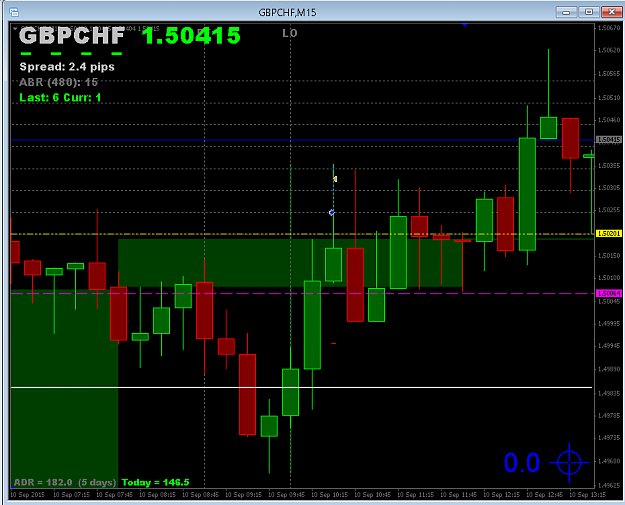Click the Today = 146.5 label
Image resolution: width=625 pixels, height=505 pixels.
155,482
